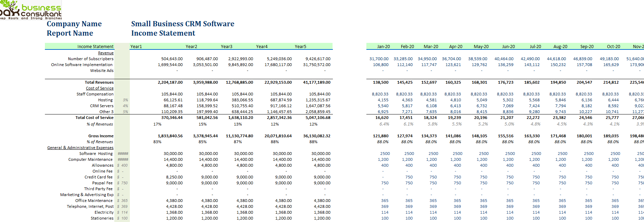
Task: Click Jan-20 cost percentage 6.4%
Action: point(384,124)
